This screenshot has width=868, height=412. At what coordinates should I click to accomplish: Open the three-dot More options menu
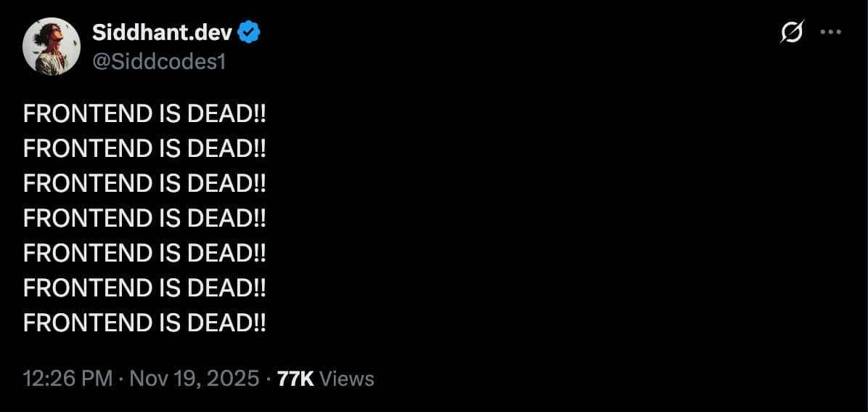[x=830, y=32]
